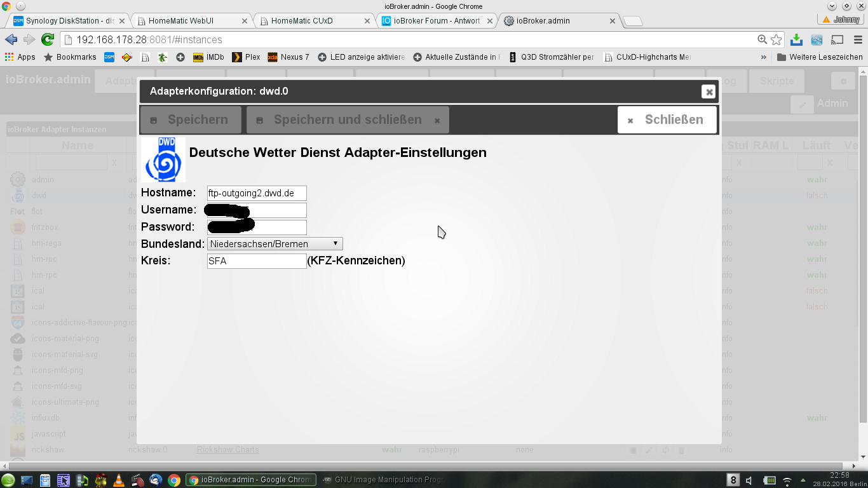Close the Adapterkonfiguration dialog via title X
This screenshot has width=868, height=488.
709,91
